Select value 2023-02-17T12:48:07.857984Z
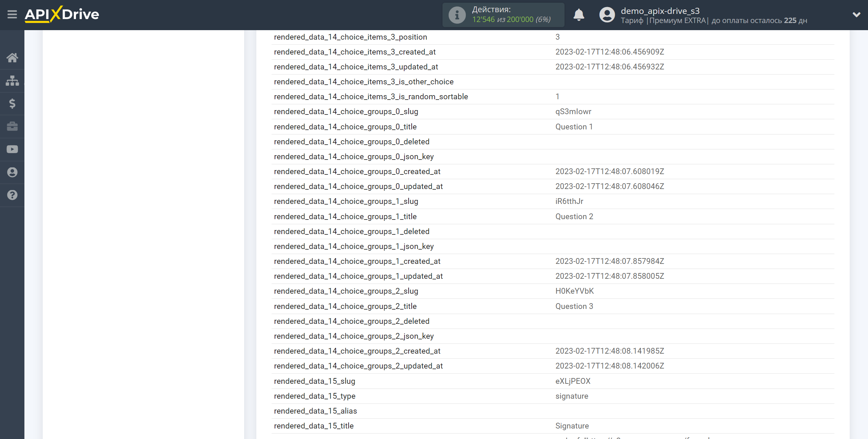The image size is (868, 439). point(610,262)
